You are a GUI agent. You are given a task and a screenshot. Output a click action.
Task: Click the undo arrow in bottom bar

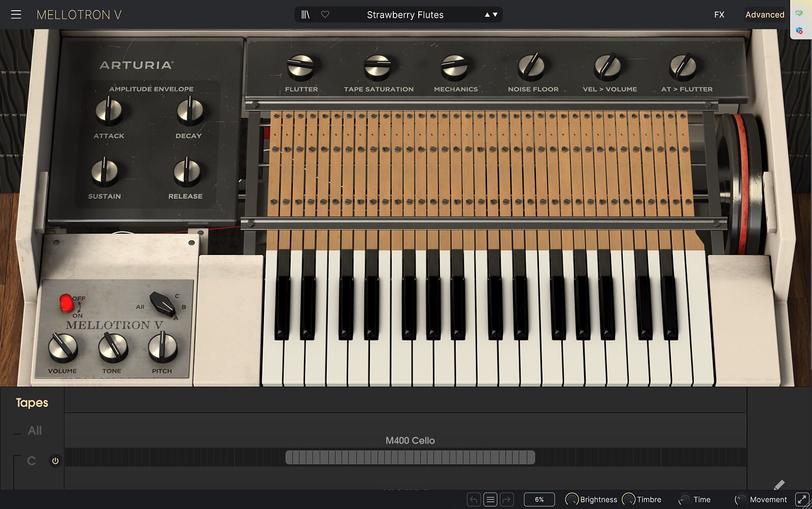473,500
